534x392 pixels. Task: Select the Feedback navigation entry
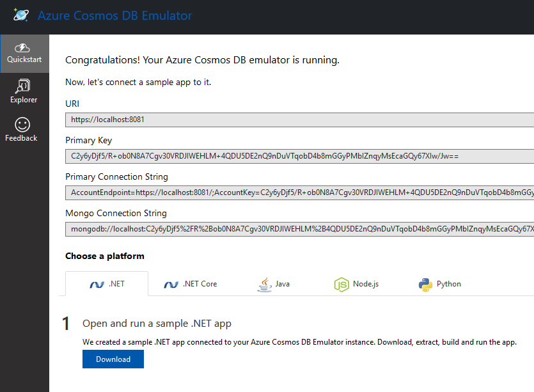(21, 130)
